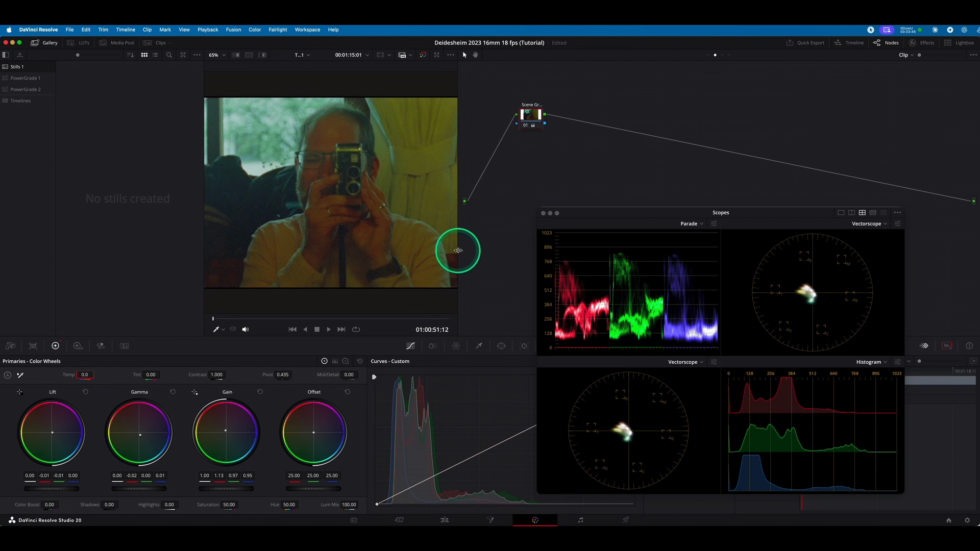Open the Power Window palette

501,346
